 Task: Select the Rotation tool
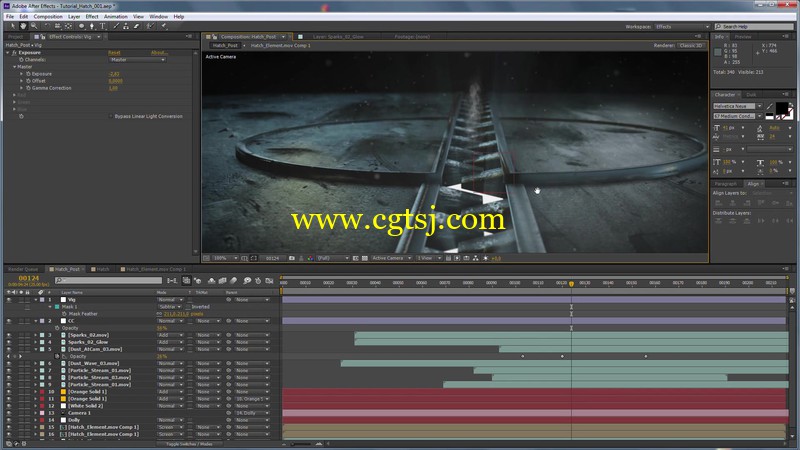click(x=47, y=26)
